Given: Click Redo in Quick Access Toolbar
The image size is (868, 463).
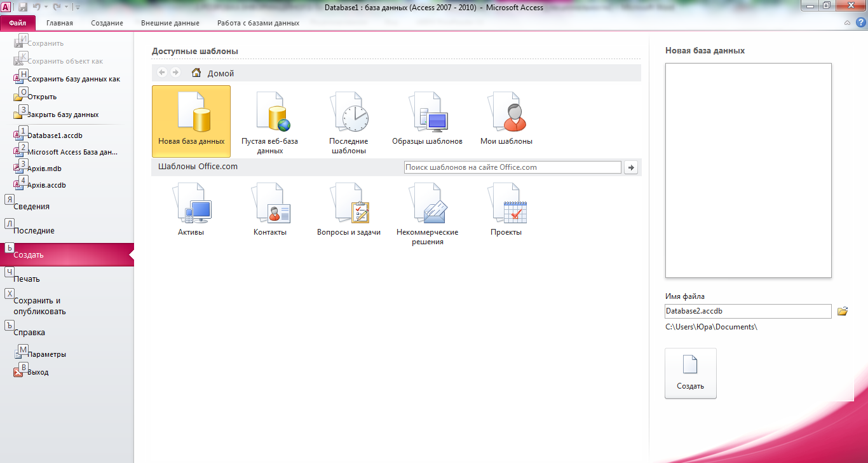Looking at the screenshot, I should 55,7.
